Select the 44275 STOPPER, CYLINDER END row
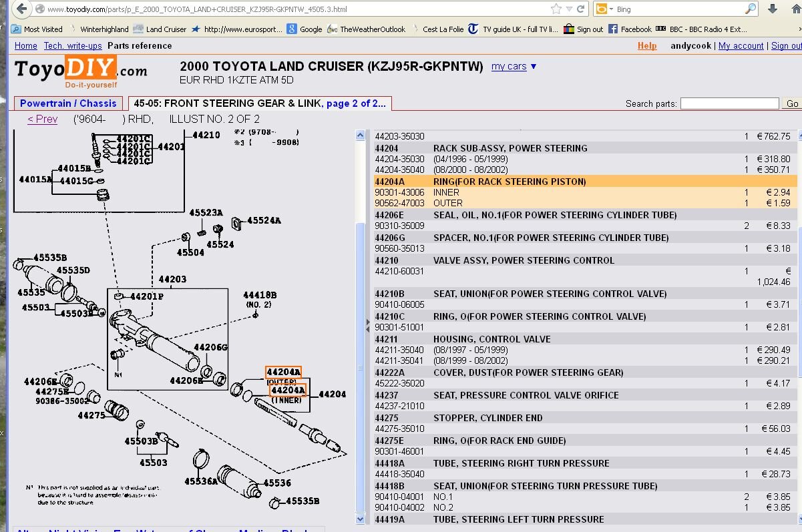This screenshot has height=532, width=802. (x=585, y=418)
